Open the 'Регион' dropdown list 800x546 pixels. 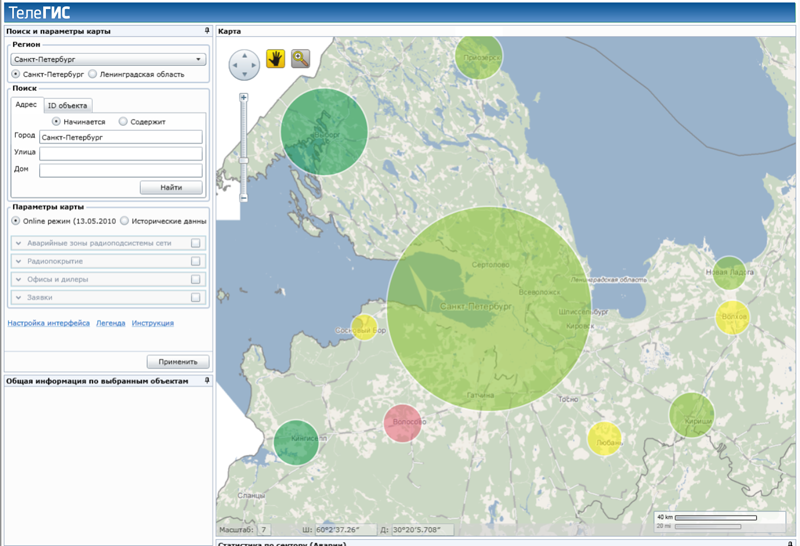[x=199, y=60]
